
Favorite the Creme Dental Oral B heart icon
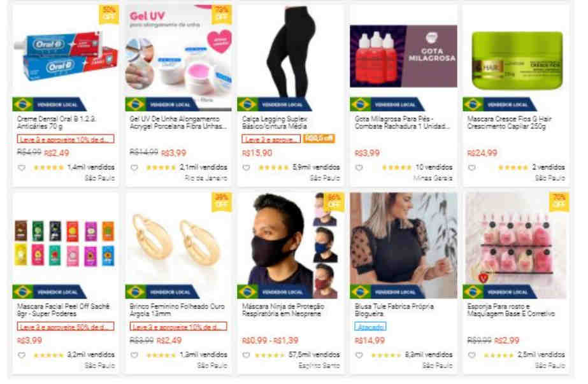point(22,167)
